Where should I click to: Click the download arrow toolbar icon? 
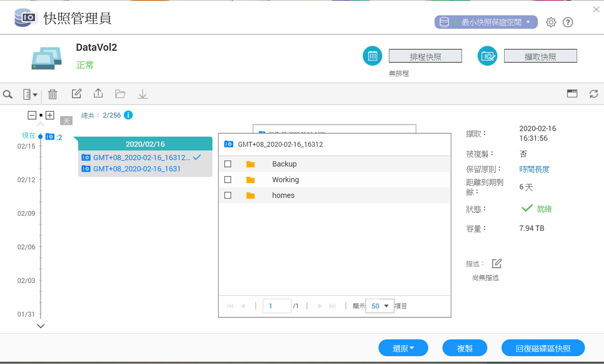[x=143, y=94]
